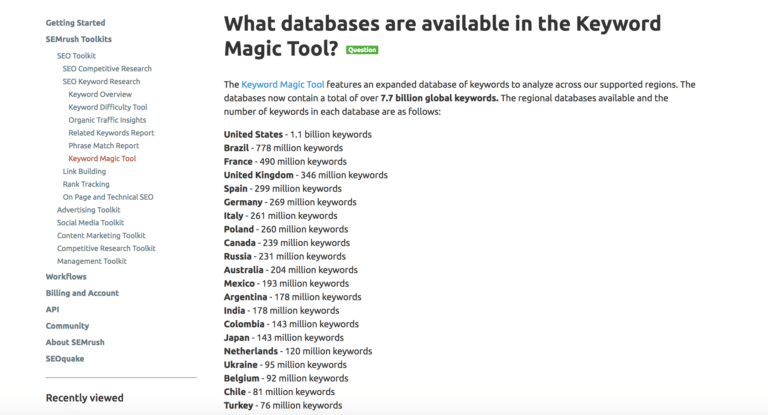Open Organic Traffic Insights article
Image resolution: width=768 pixels, height=415 pixels.
click(x=107, y=120)
